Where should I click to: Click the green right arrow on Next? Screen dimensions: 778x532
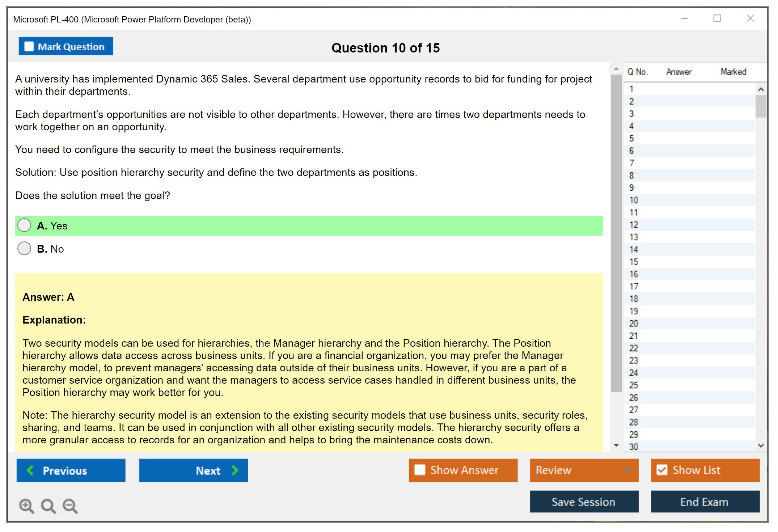point(235,470)
